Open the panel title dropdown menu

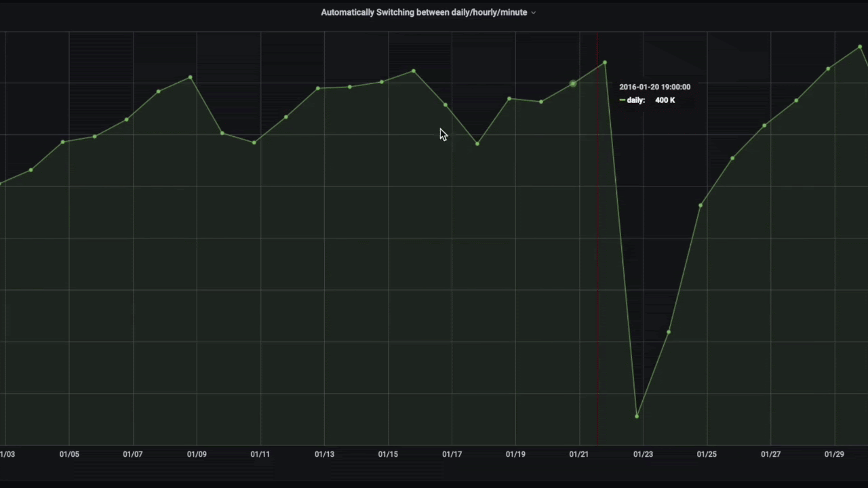click(x=424, y=12)
